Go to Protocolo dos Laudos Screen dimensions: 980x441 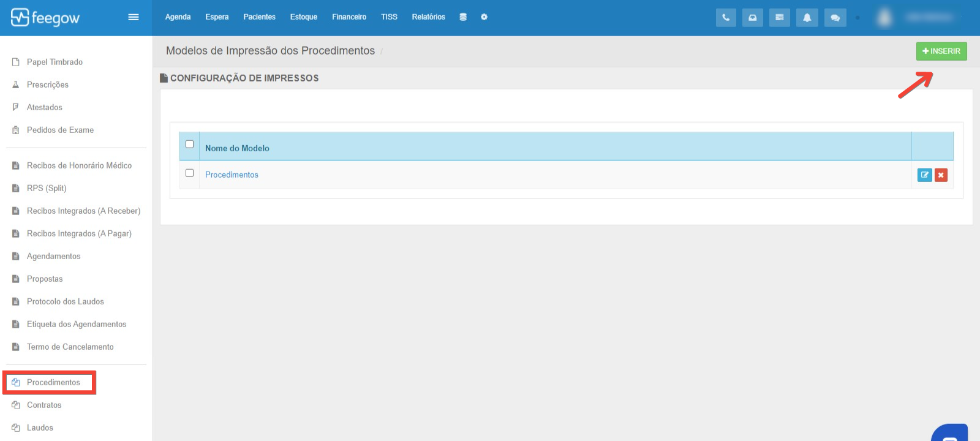pos(65,301)
